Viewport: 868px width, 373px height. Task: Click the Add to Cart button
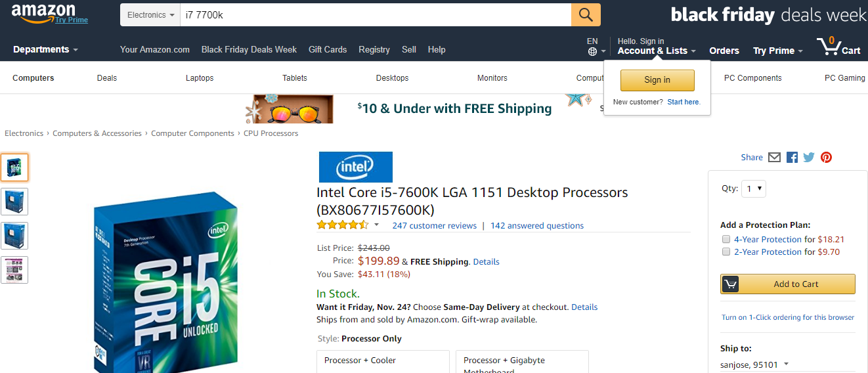point(788,284)
